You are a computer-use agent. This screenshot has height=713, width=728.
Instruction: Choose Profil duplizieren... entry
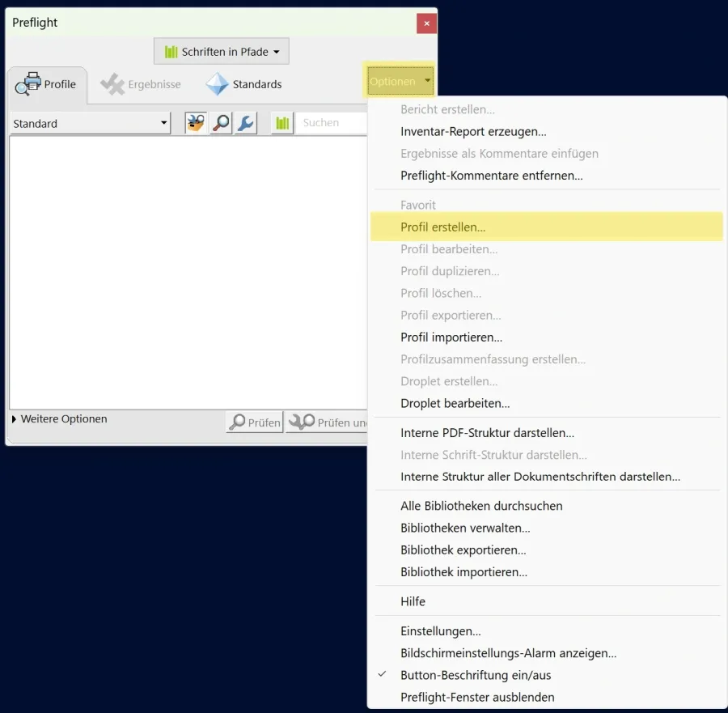click(547, 271)
